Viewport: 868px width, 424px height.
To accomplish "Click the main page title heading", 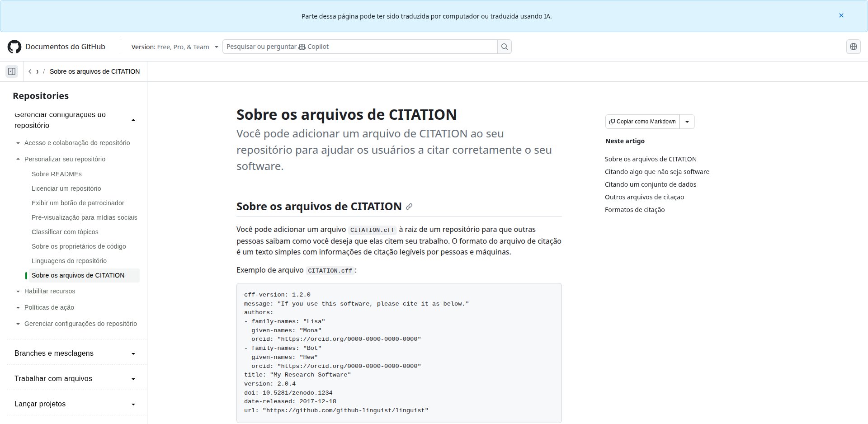I will coord(346,114).
